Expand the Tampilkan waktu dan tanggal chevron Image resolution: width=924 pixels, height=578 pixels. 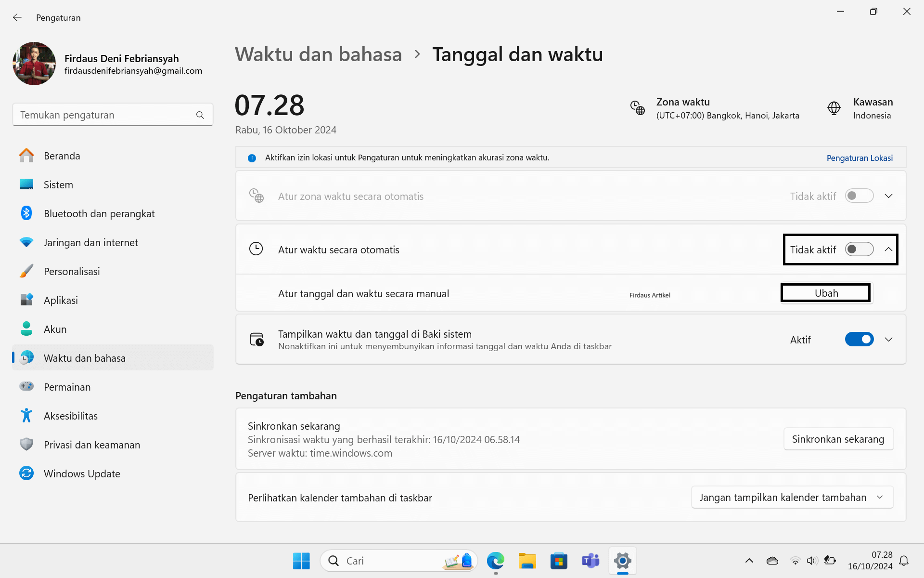[x=888, y=340]
